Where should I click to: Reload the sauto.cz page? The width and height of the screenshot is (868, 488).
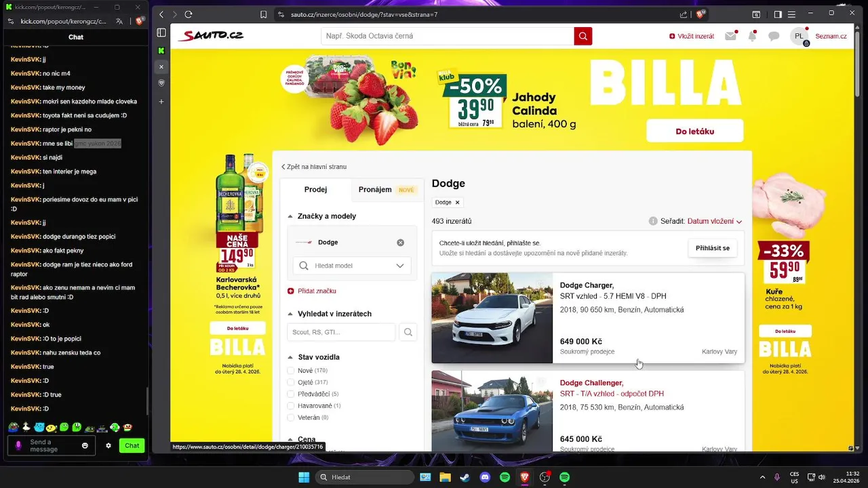(189, 14)
